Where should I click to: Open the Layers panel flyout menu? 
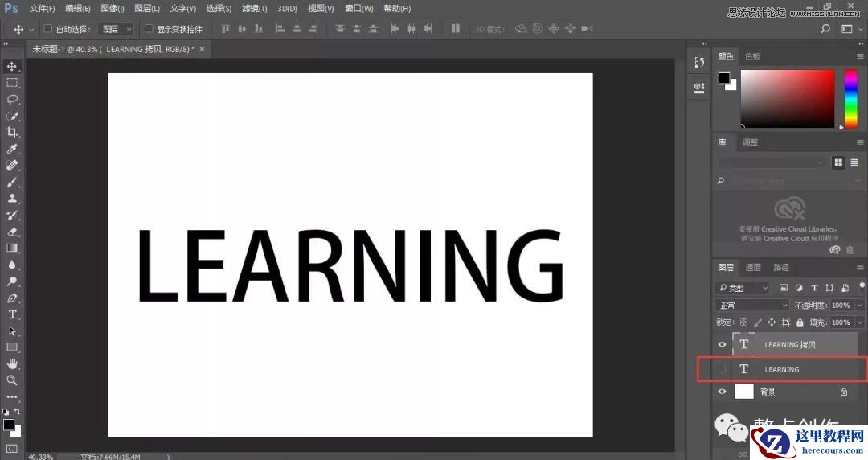click(860, 268)
